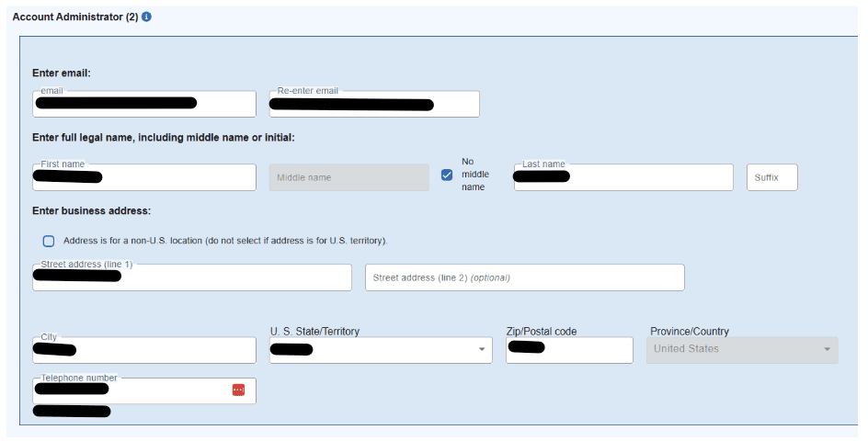Screen dimensions: 868x441
Task: Focus the City input field
Action: click(143, 350)
